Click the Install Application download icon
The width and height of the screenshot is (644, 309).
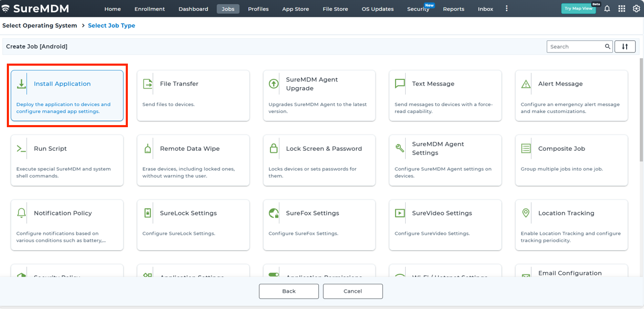22,84
